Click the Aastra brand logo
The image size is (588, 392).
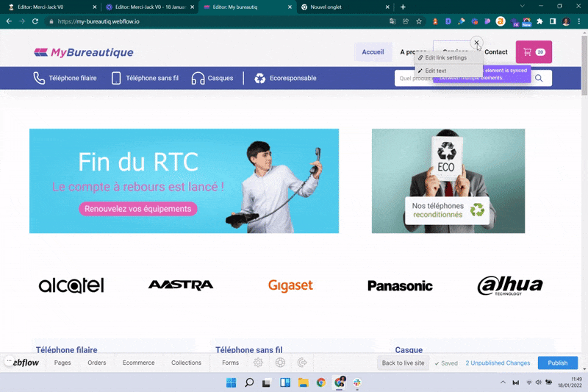[181, 285]
